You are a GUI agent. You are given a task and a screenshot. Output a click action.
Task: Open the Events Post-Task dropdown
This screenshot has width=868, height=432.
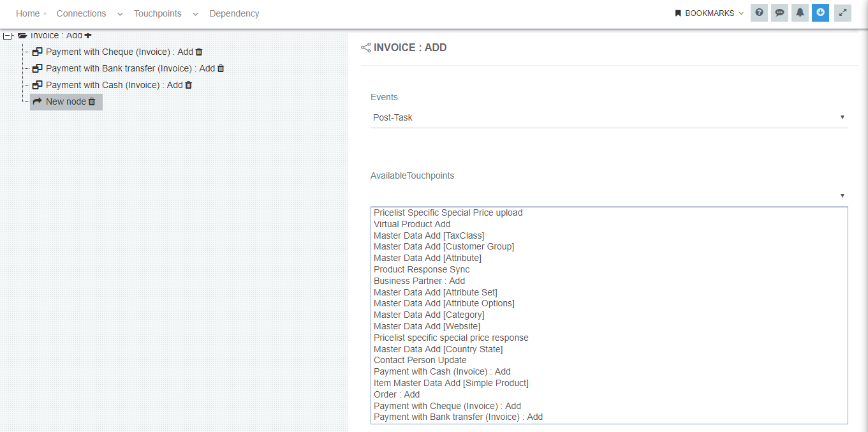pyautogui.click(x=608, y=117)
